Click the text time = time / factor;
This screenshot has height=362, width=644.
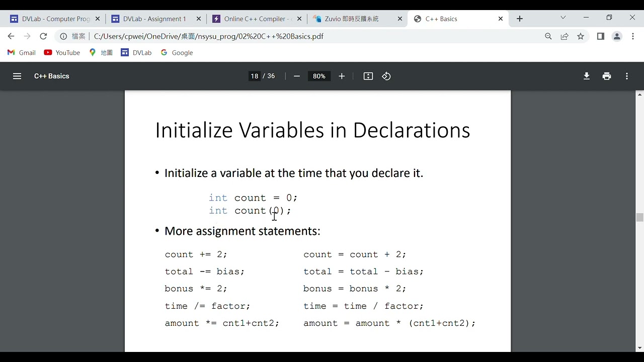(363, 306)
